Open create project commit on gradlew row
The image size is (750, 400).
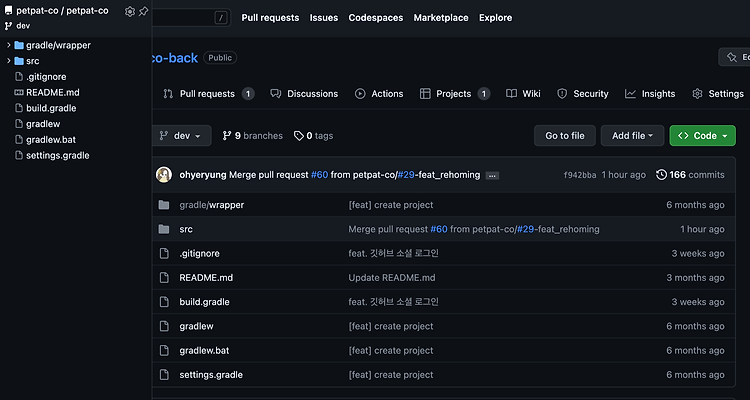click(x=391, y=326)
